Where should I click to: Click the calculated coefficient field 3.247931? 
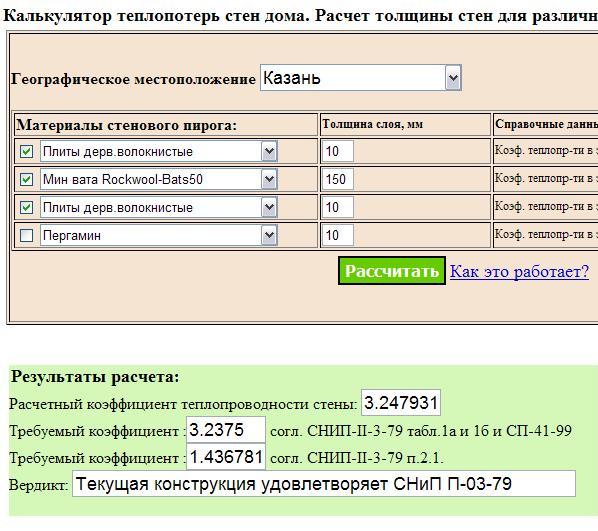coord(401,403)
